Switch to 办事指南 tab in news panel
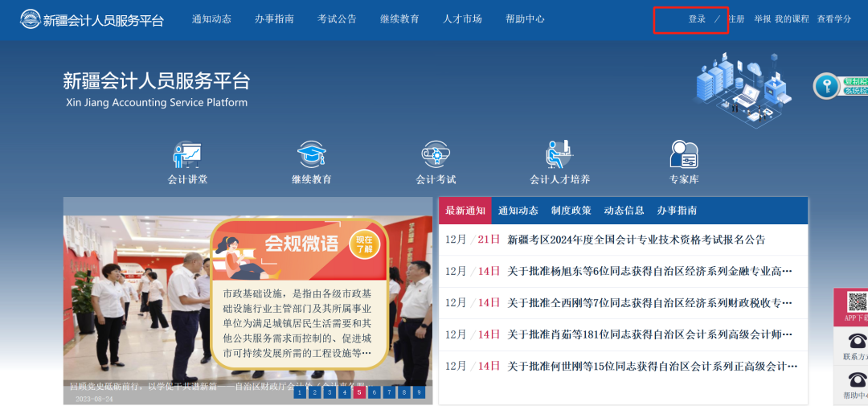This screenshot has height=406, width=868. coord(677,211)
